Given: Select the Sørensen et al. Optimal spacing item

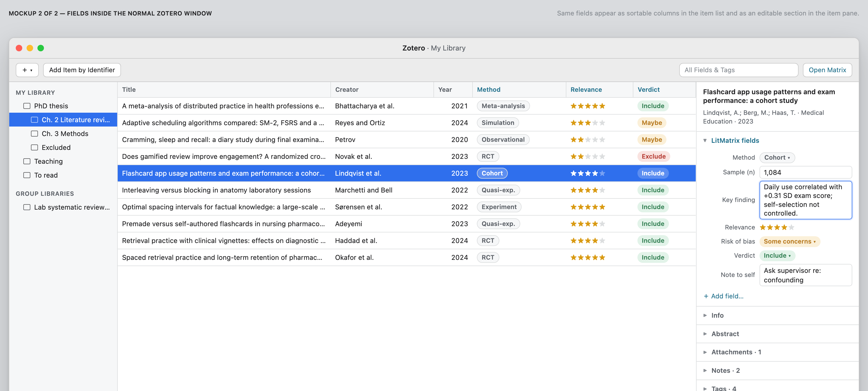Looking at the screenshot, I should 406,207.
